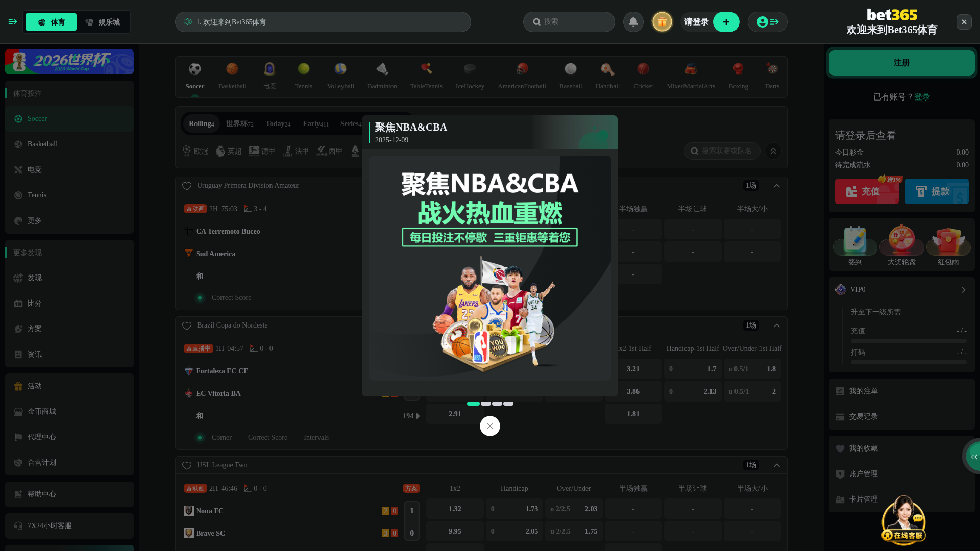Viewport: 980px width, 551px height.
Task: Click 请登录 login button in header
Action: coord(696,22)
